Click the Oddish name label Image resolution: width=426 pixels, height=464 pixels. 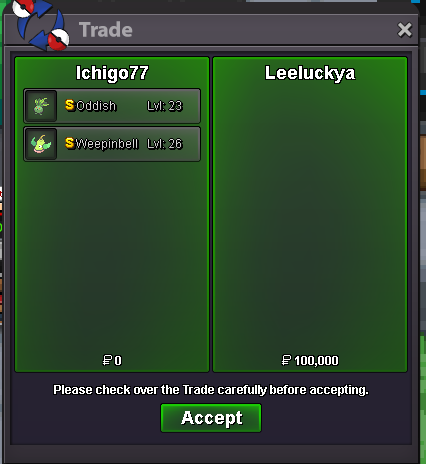(96, 106)
